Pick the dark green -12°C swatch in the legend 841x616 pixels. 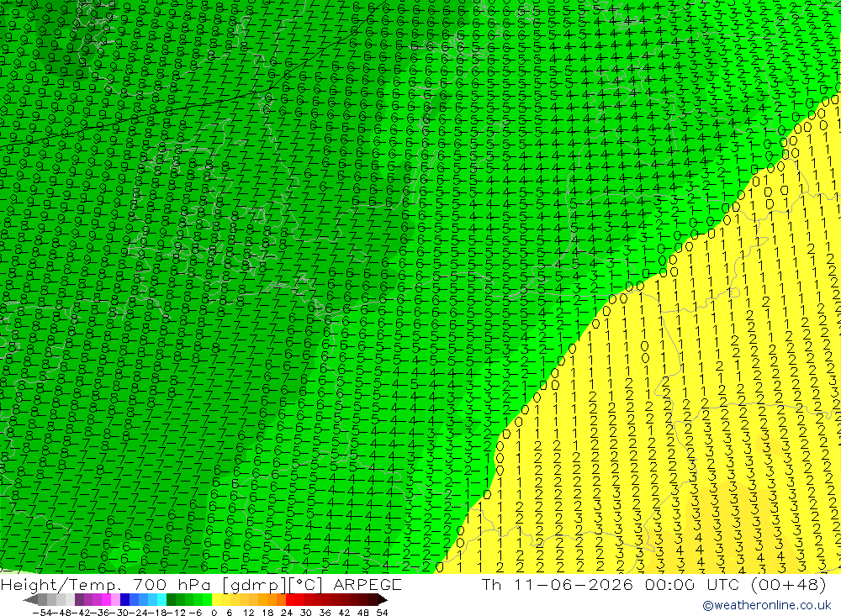pos(171,599)
